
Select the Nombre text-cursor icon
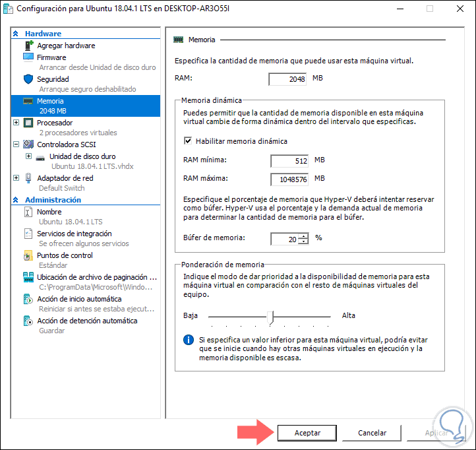tap(28, 212)
